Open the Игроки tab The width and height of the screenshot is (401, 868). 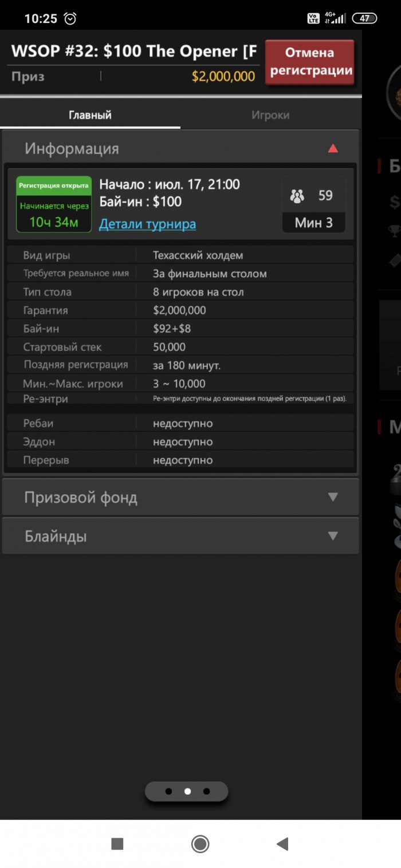point(270,115)
